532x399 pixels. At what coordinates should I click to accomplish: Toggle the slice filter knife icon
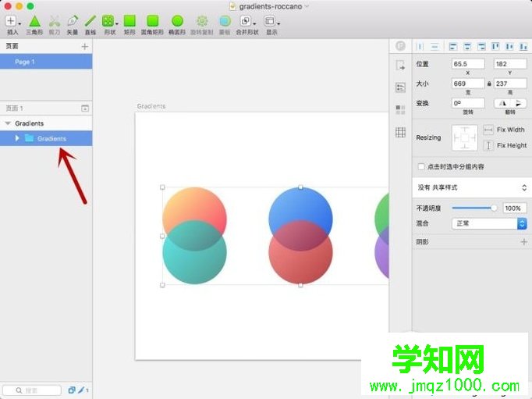point(81,390)
